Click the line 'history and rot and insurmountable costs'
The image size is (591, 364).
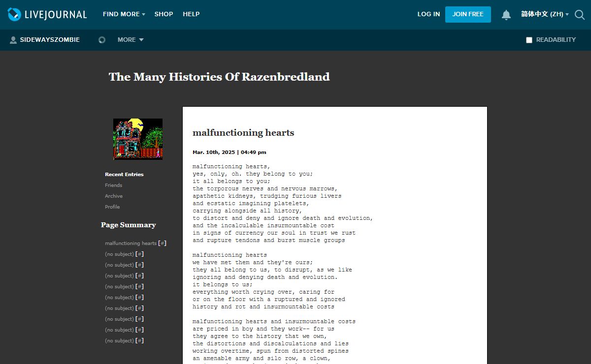pos(263,307)
